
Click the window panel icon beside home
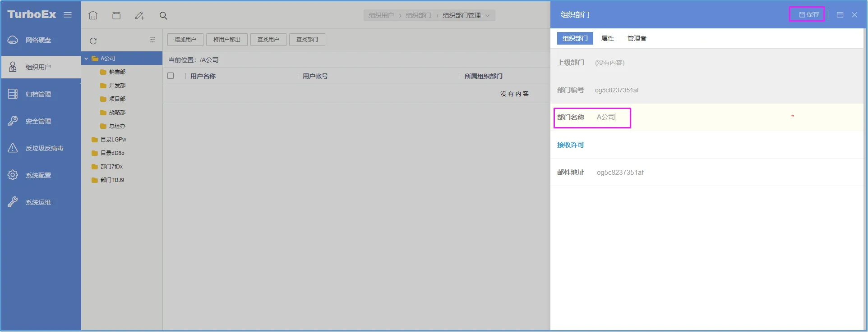pos(116,16)
